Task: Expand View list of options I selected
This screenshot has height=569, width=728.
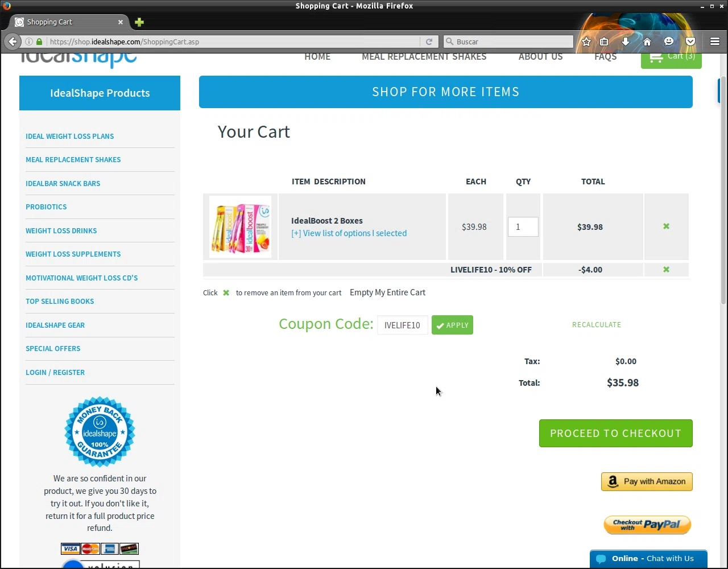Action: [x=349, y=233]
